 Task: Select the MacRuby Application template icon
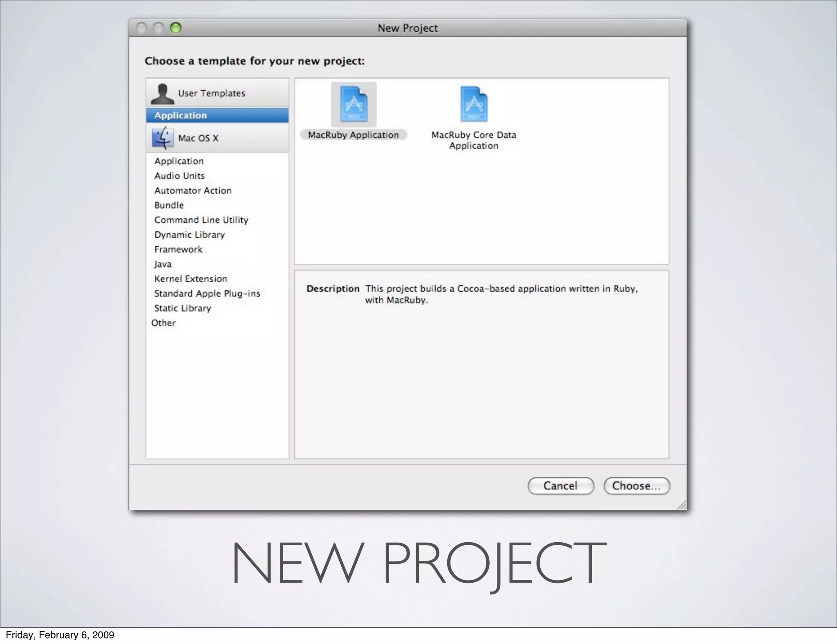coord(354,104)
